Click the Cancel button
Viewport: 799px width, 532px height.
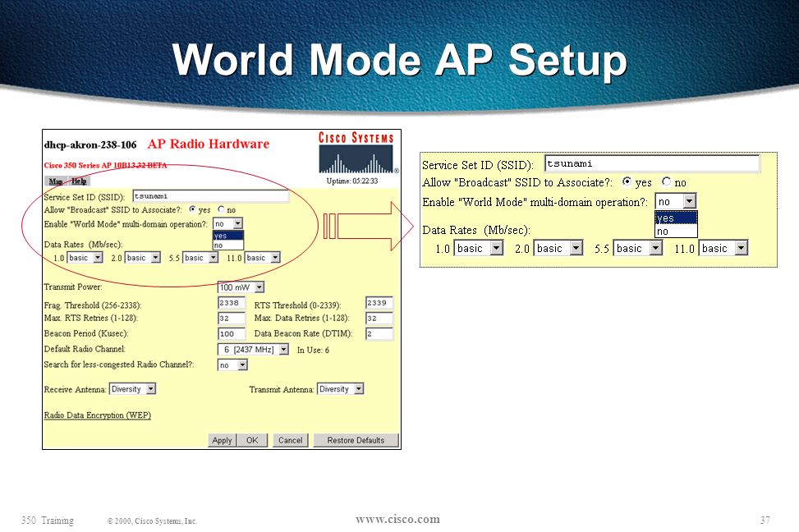point(291,440)
